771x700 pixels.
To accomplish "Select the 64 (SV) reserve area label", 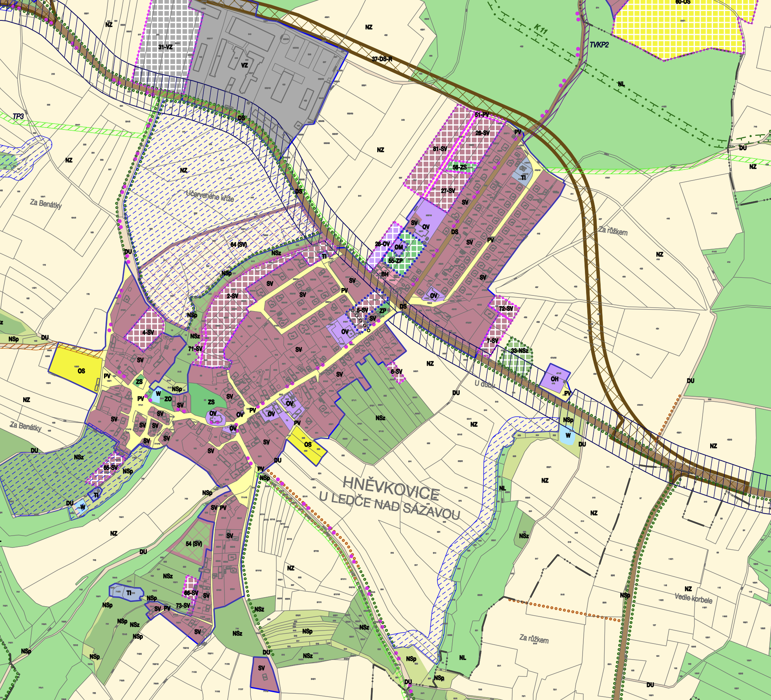I will (x=239, y=244).
